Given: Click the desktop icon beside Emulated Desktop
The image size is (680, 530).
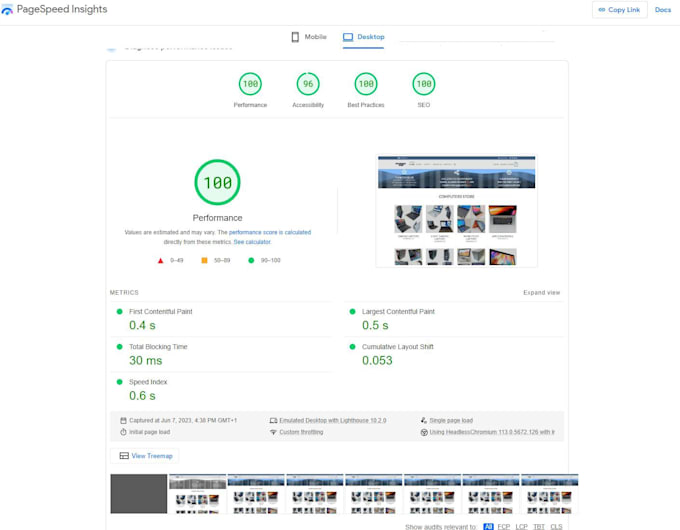Looking at the screenshot, I should pos(273,420).
